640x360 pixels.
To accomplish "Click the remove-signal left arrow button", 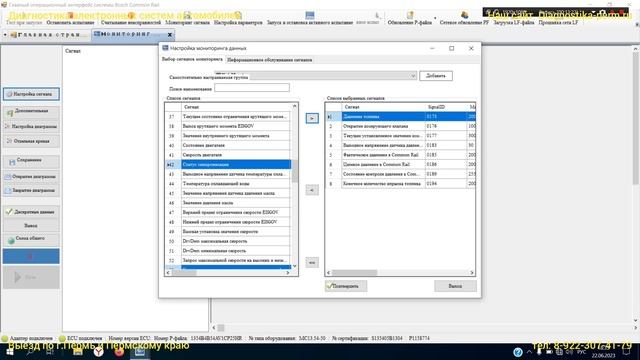I will coord(312,190).
